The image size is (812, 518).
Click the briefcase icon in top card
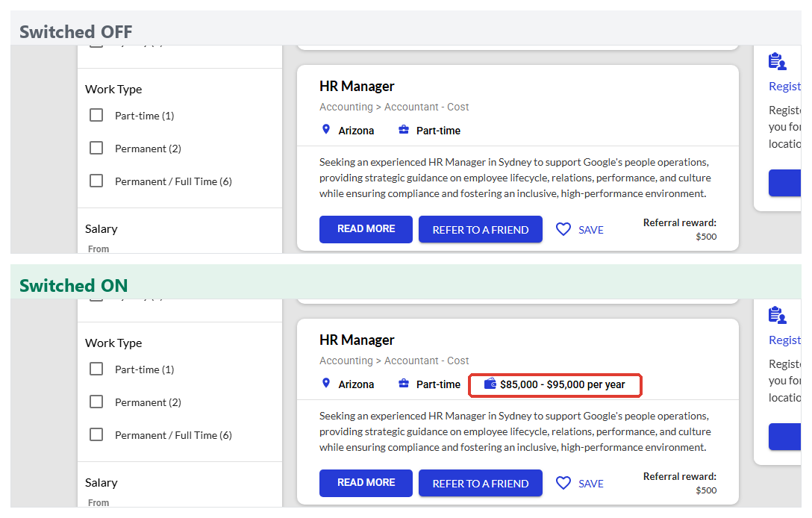point(404,130)
